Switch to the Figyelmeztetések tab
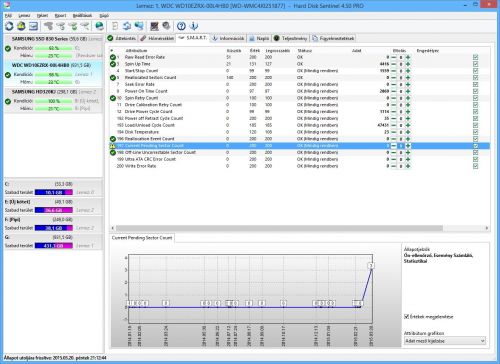 click(x=333, y=38)
